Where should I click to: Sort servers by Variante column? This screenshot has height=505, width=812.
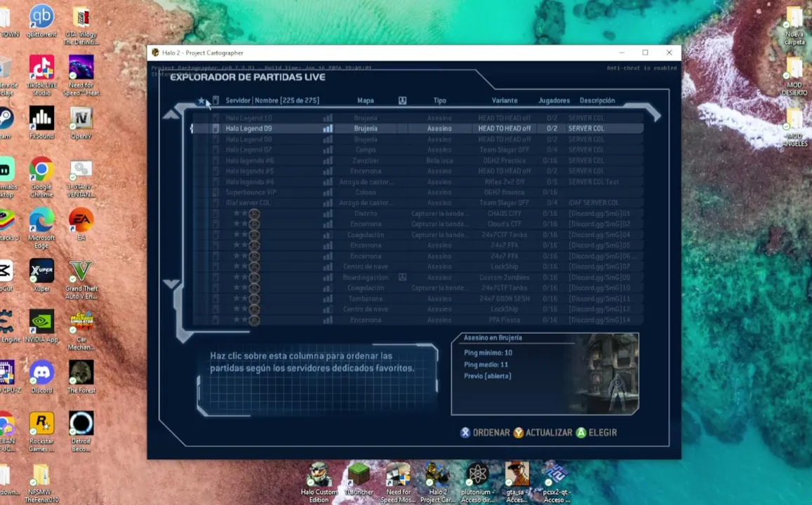coord(505,100)
